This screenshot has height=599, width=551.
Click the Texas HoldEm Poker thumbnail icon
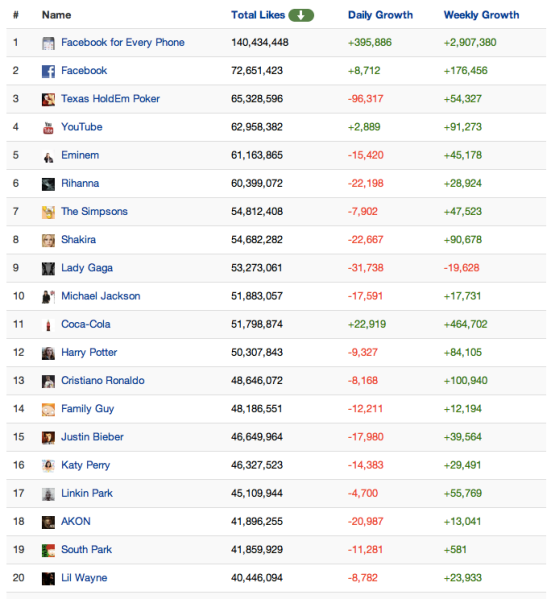[48, 100]
